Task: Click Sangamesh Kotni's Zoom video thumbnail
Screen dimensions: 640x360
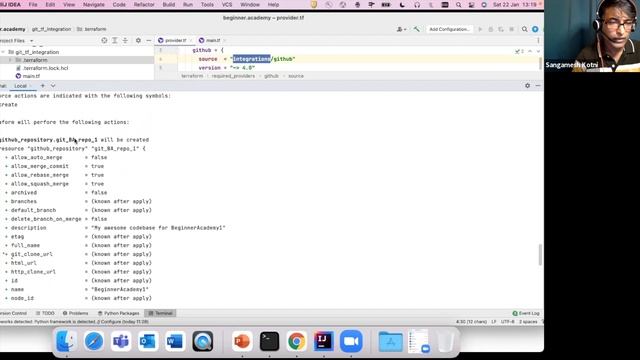Action: coord(592,36)
